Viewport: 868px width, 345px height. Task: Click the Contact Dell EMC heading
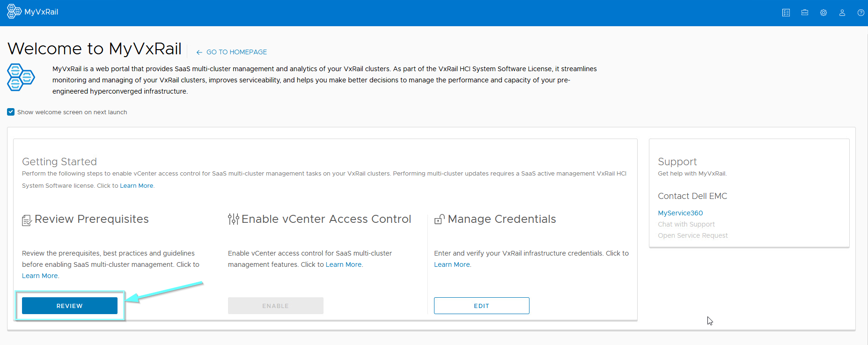[692, 196]
